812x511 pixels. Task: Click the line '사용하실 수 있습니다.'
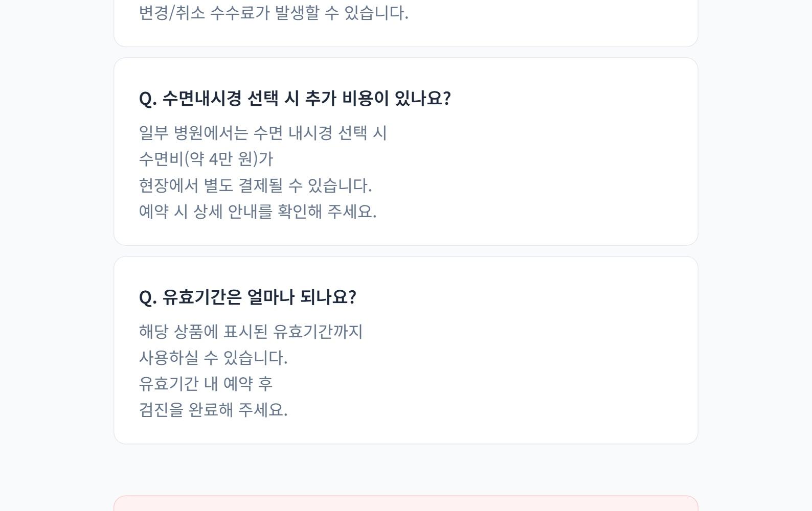213,358
